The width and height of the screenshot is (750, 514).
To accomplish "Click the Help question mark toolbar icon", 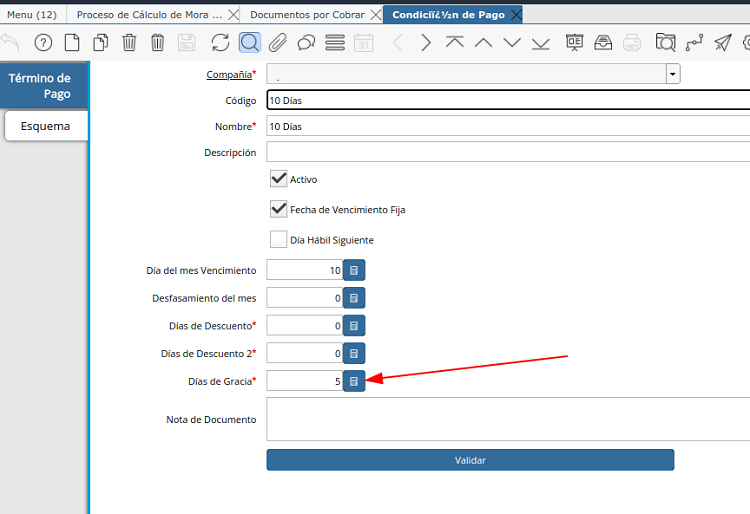I will tap(43, 42).
